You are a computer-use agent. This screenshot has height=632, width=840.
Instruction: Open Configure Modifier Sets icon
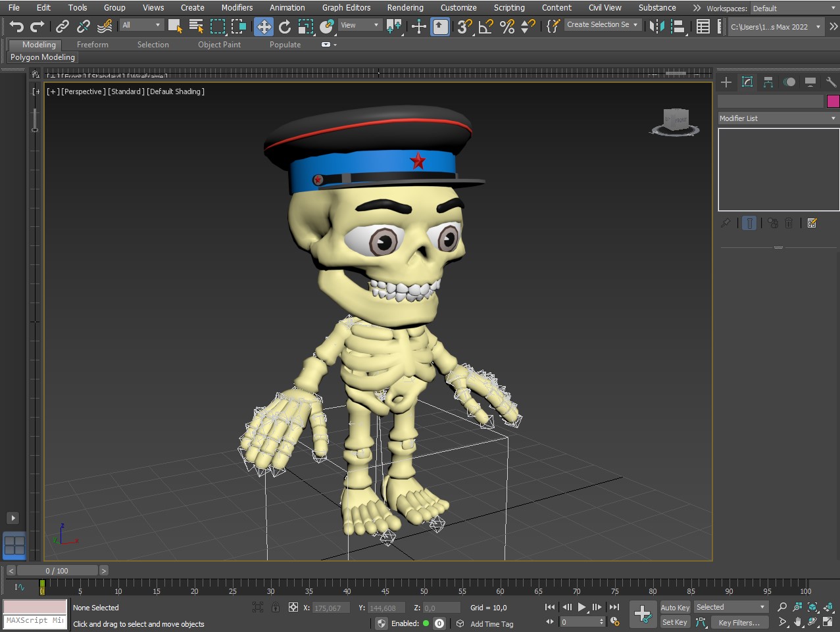(812, 223)
